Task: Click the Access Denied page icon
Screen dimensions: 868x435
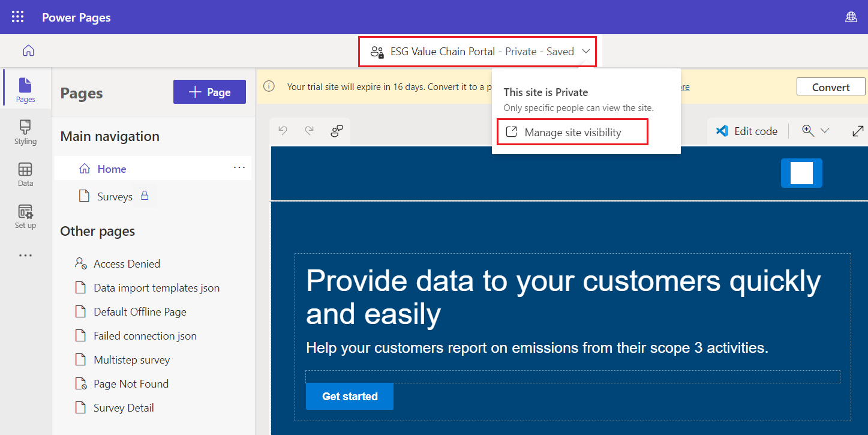Action: click(x=81, y=263)
